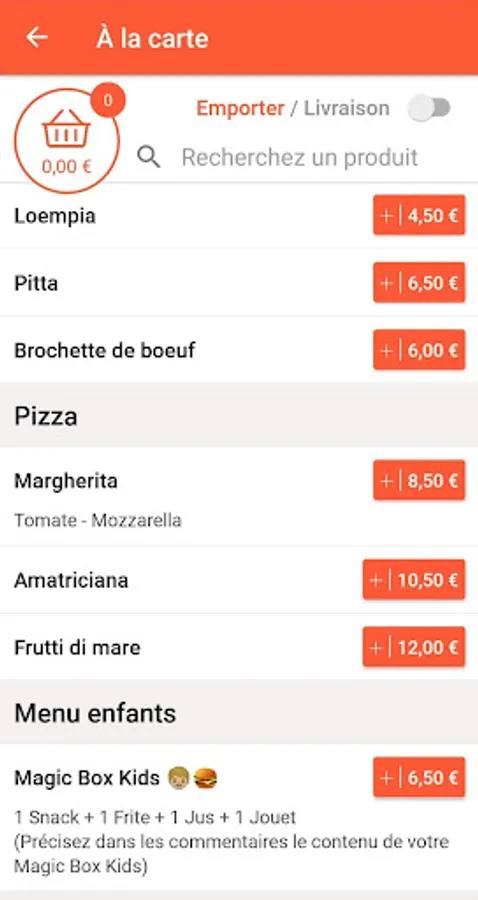This screenshot has width=478, height=900.
Task: Open the shopping basket icon
Action: [67, 141]
